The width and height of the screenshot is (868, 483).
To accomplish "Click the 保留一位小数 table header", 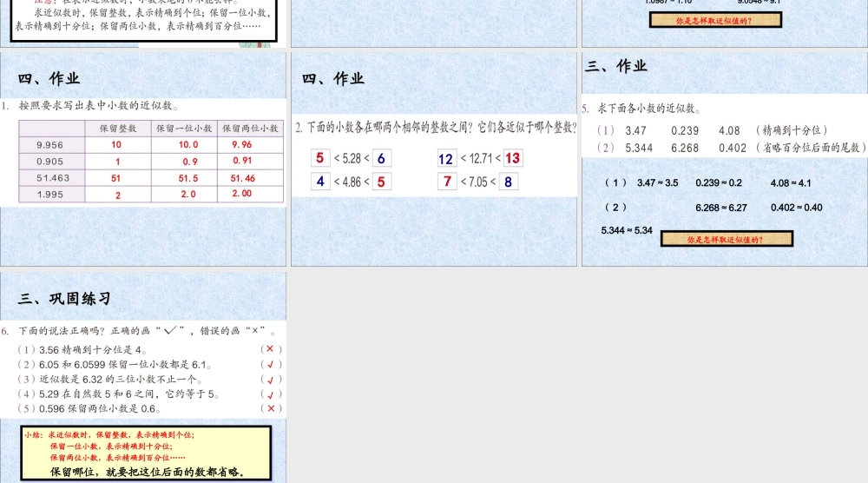I will tap(184, 129).
